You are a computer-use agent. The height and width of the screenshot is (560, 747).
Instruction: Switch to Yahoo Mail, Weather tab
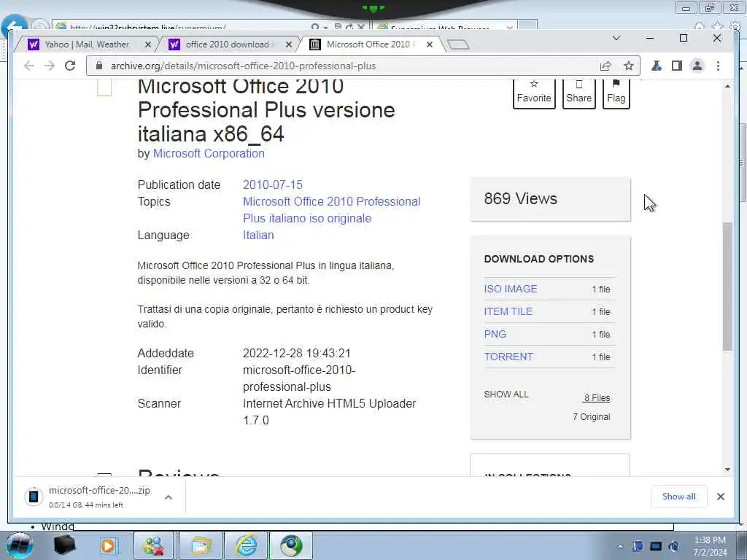tap(87, 44)
